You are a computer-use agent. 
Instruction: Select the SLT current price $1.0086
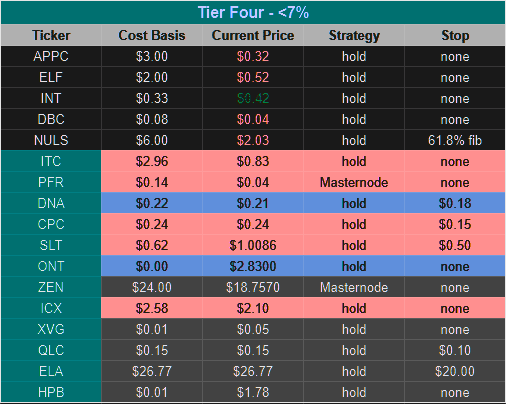(x=253, y=245)
